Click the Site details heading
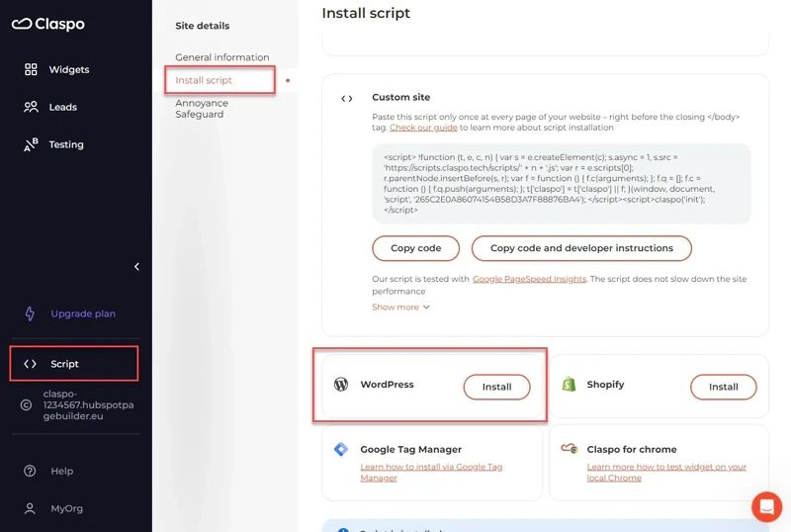The width and height of the screenshot is (791, 532). pyautogui.click(x=203, y=26)
